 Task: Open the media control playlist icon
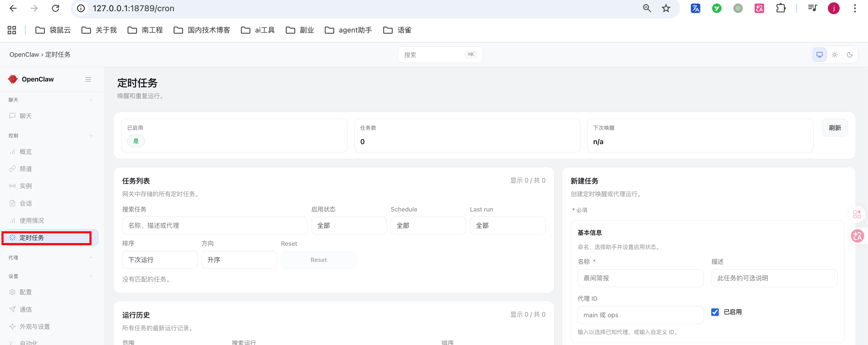pyautogui.click(x=812, y=8)
